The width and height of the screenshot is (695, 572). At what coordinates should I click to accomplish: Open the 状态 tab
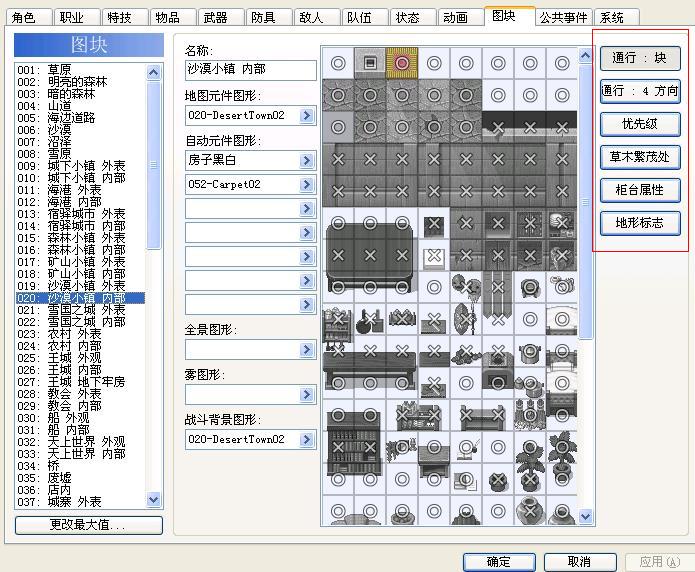coord(411,17)
